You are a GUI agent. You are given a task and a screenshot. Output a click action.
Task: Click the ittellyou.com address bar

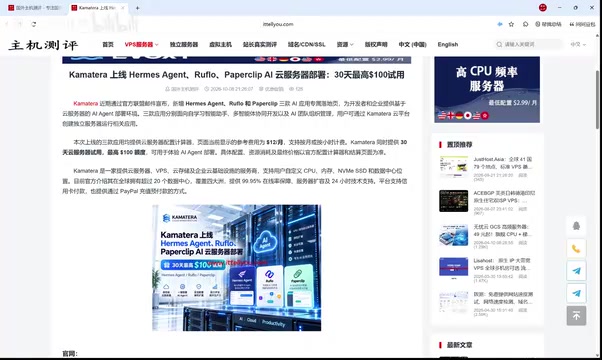(x=278, y=24)
